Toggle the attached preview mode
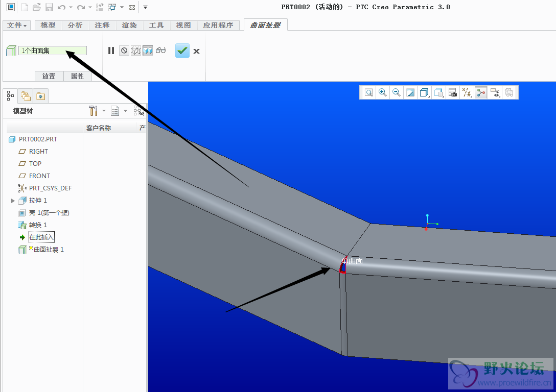Image resolution: width=556 pixels, height=392 pixels. tap(148, 51)
